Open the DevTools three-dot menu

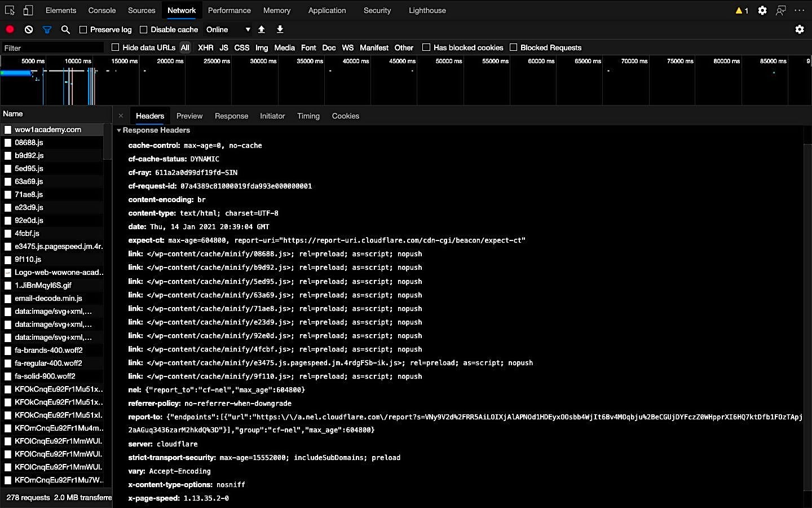[800, 11]
